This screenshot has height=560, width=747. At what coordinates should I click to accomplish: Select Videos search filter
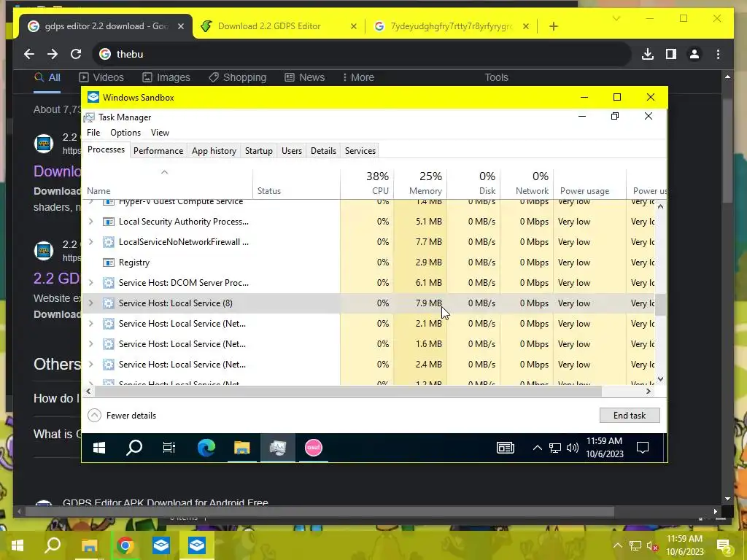(101, 77)
